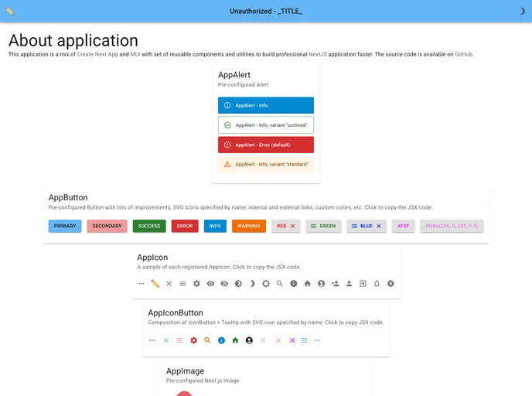Click the light gray X icon button
532x396 pixels.
click(x=263, y=340)
